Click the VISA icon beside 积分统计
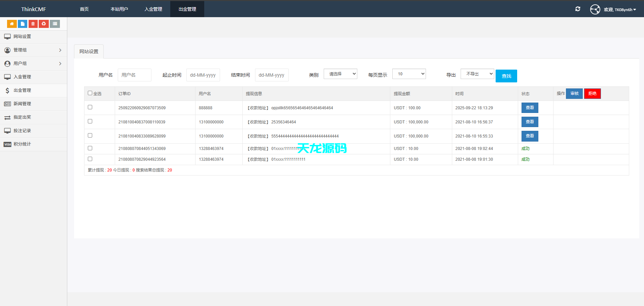 [7, 144]
